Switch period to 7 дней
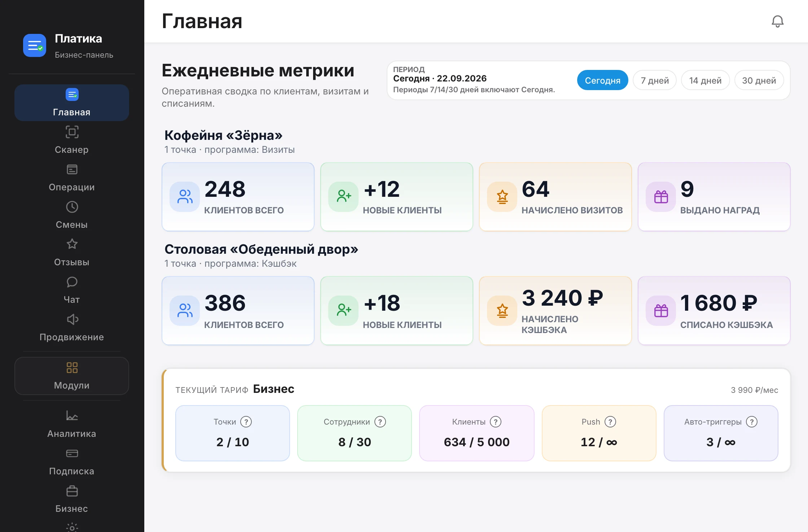Viewport: 808px width, 532px height. click(655, 80)
